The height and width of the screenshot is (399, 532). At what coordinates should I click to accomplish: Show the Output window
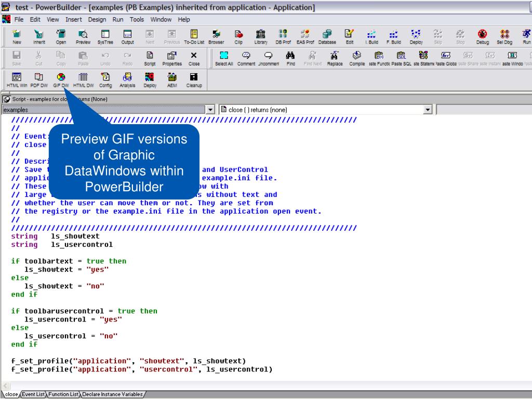128,37
